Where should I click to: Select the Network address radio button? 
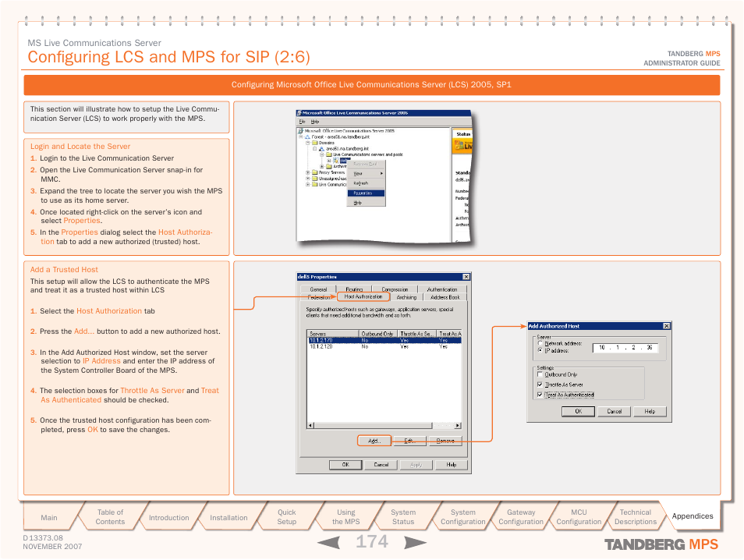pyautogui.click(x=540, y=343)
